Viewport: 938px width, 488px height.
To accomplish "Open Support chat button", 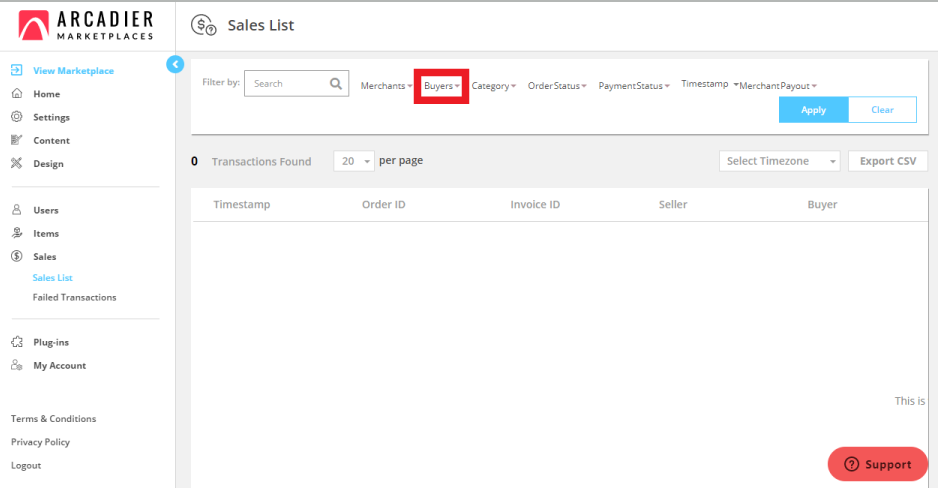I will coord(878,464).
